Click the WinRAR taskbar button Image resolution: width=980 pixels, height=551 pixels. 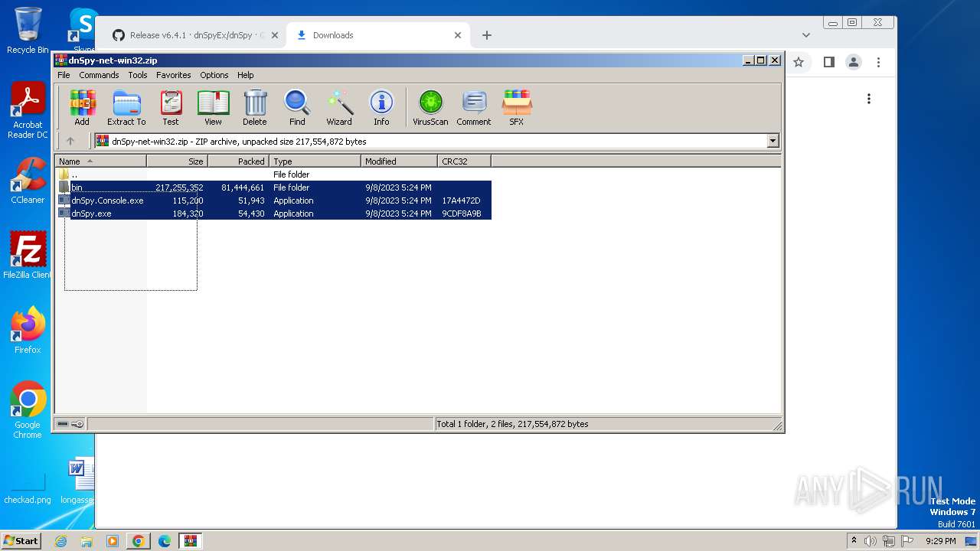click(x=191, y=541)
